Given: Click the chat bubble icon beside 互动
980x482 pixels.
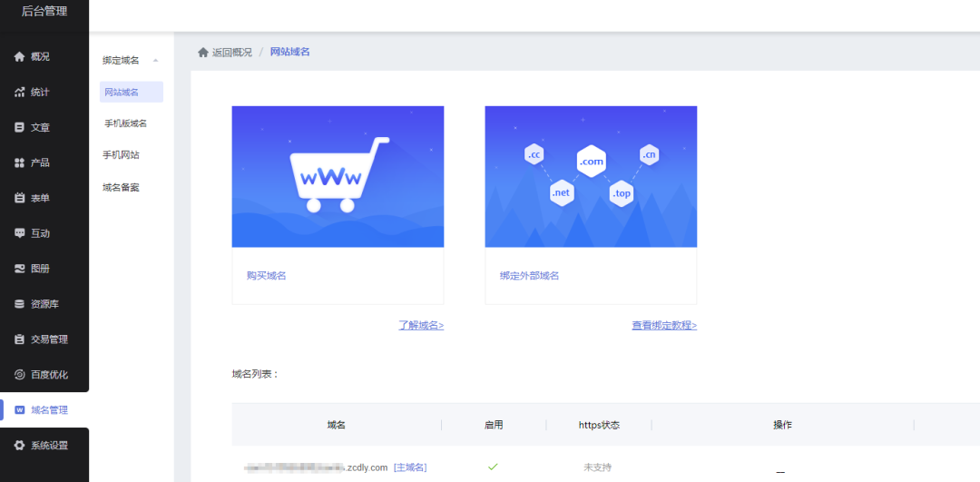Looking at the screenshot, I should 19,233.
